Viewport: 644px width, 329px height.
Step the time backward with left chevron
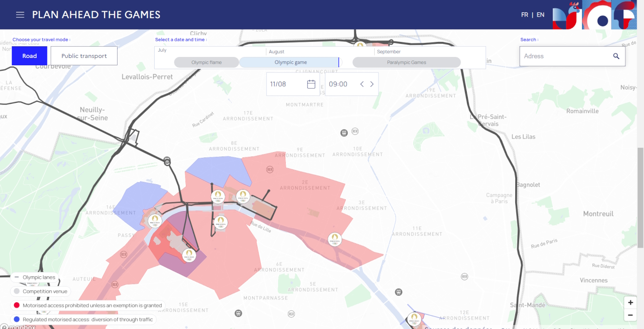362,84
